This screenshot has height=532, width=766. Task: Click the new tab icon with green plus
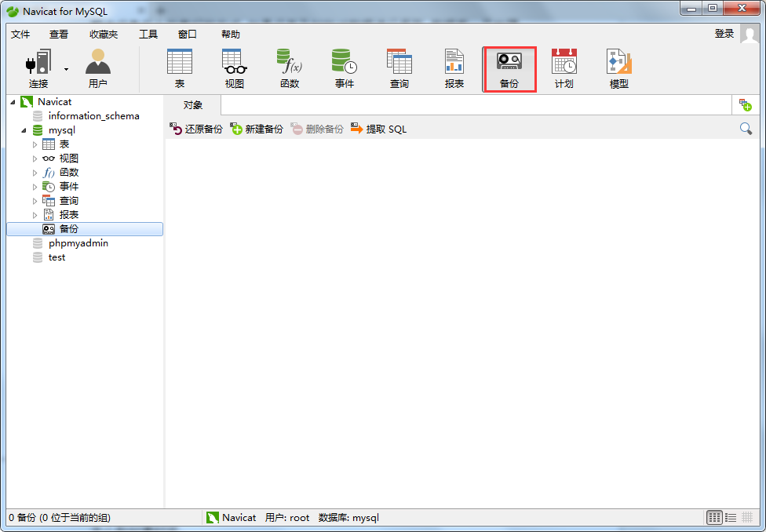point(746,105)
